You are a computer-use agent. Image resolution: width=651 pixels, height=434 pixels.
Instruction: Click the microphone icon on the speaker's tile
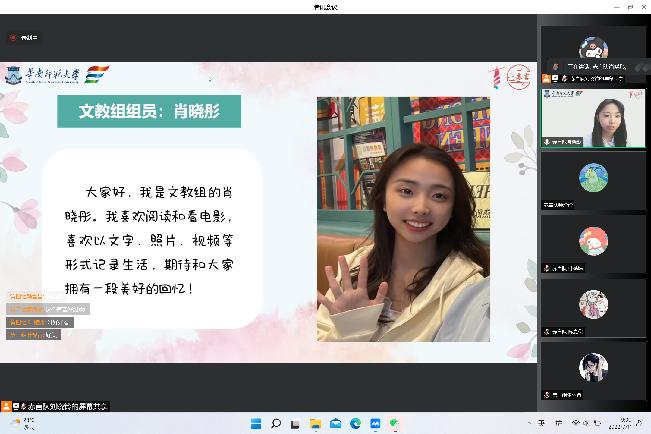click(x=547, y=143)
